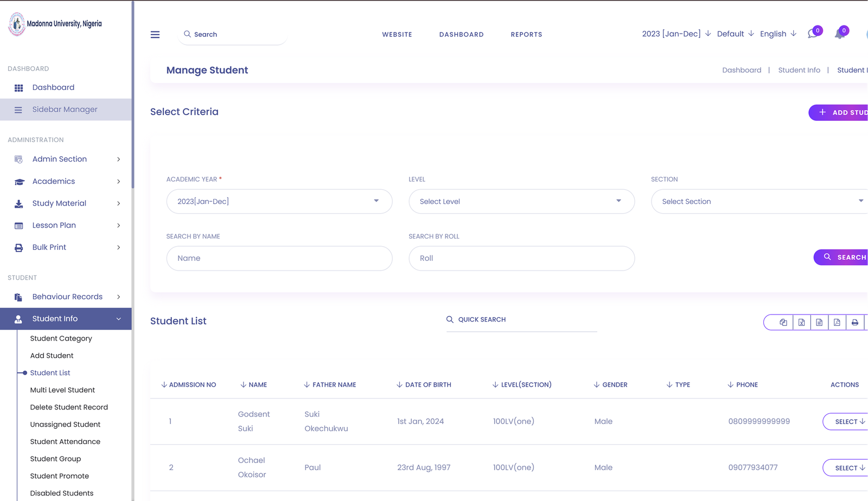Click the copy-to-clipboard export icon
Image resolution: width=868 pixels, height=501 pixels.
point(783,322)
